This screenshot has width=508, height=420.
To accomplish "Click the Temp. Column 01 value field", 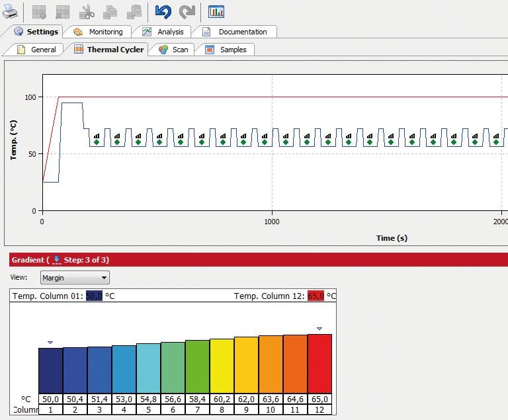I will (x=94, y=296).
